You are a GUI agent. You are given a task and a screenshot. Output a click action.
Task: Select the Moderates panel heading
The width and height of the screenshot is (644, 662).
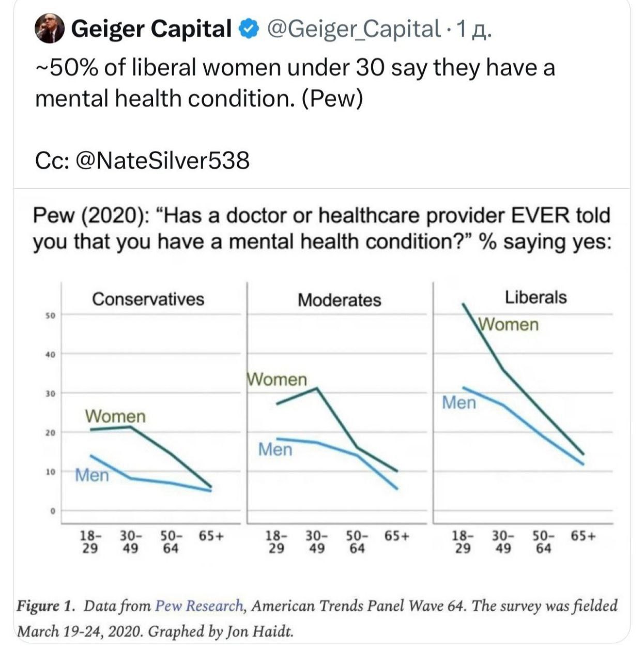point(339,300)
